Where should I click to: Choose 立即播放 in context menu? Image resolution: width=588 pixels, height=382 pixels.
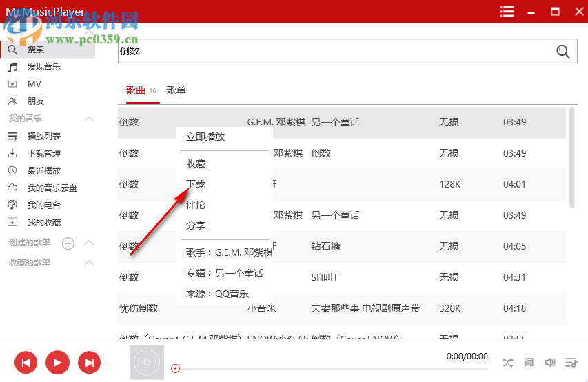(x=205, y=137)
